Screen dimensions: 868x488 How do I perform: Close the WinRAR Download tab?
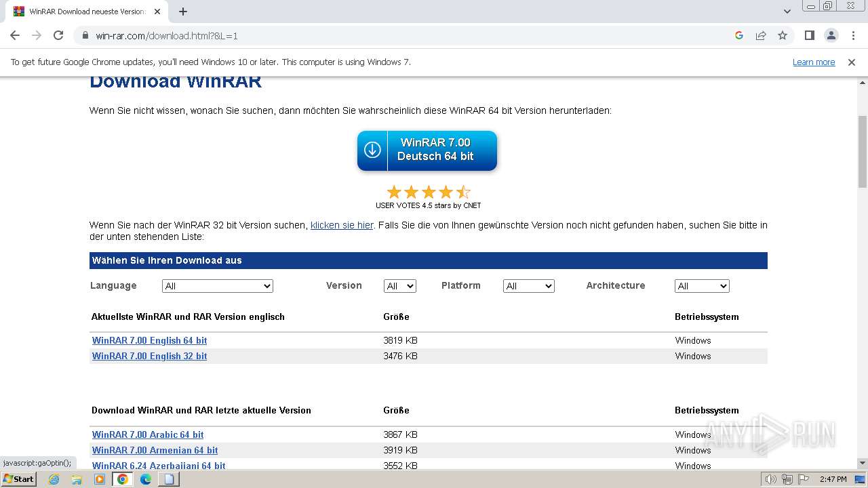pyautogui.click(x=157, y=12)
